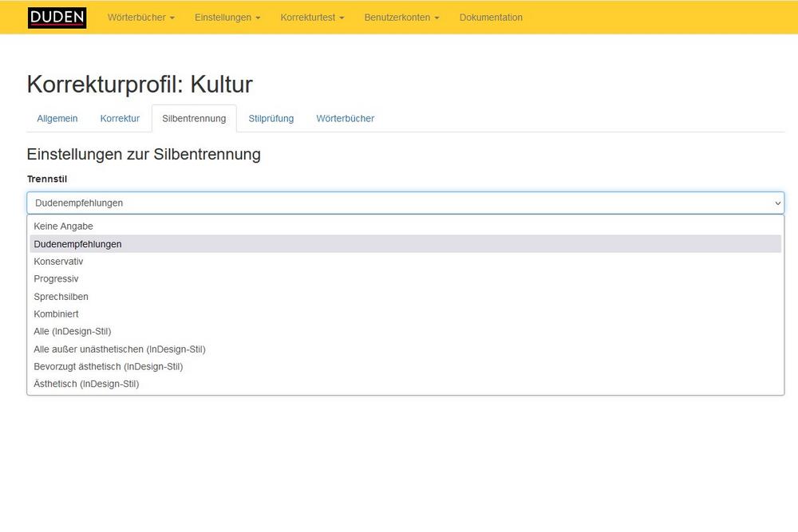Select Dudenempfehlungen in the option list
The image size is (798, 532).
point(405,244)
